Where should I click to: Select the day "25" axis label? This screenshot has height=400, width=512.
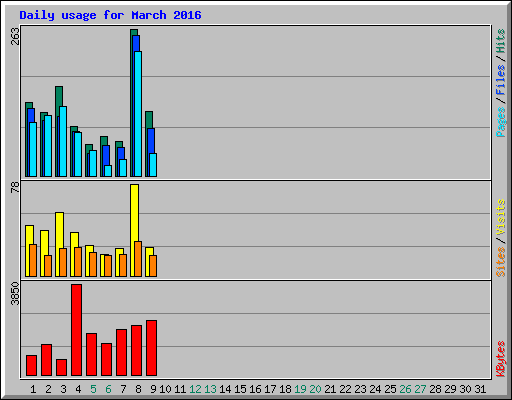click(390, 389)
